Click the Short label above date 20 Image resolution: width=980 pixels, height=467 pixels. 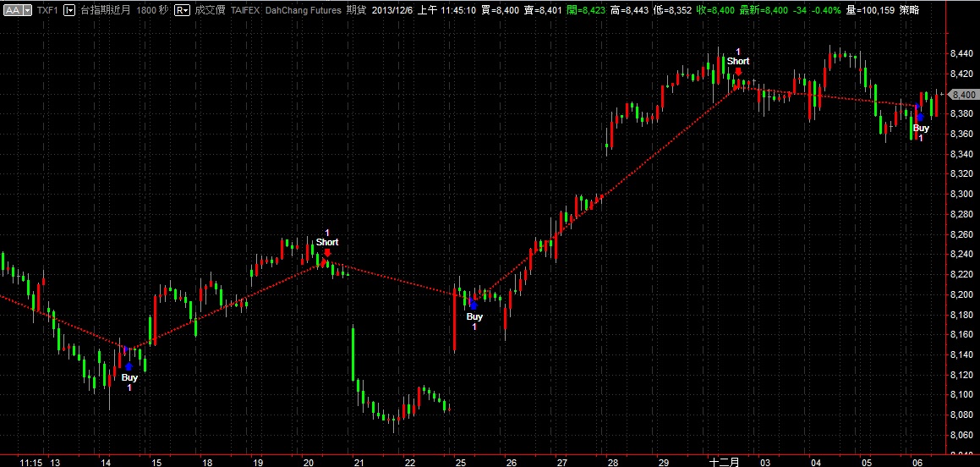pos(327,242)
